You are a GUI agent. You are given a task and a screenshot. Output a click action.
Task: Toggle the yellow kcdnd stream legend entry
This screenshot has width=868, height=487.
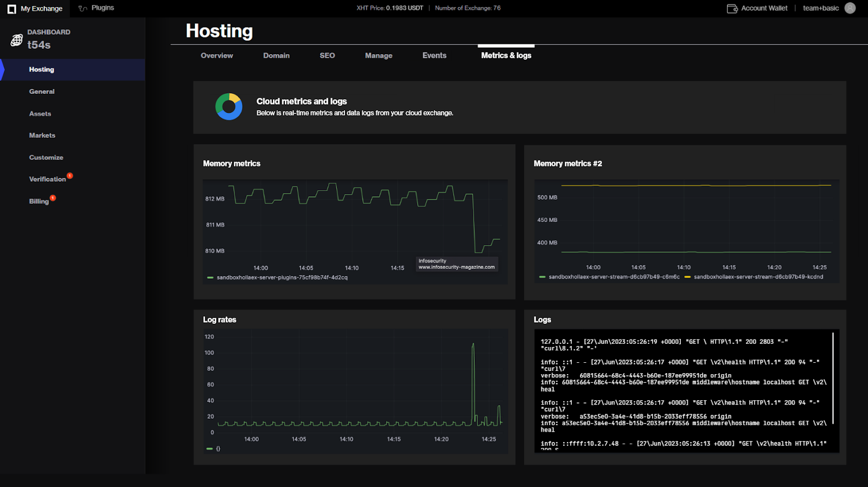pyautogui.click(x=758, y=277)
